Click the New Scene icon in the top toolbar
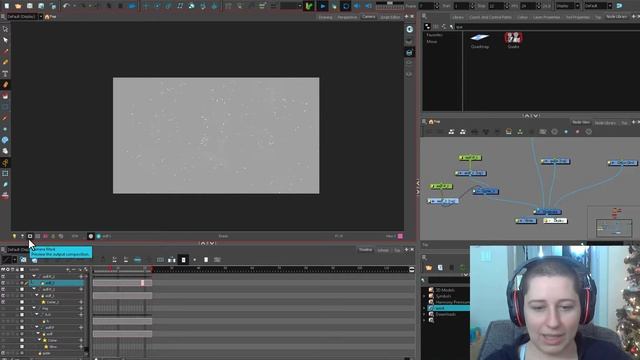640x360 pixels. click(x=7, y=6)
